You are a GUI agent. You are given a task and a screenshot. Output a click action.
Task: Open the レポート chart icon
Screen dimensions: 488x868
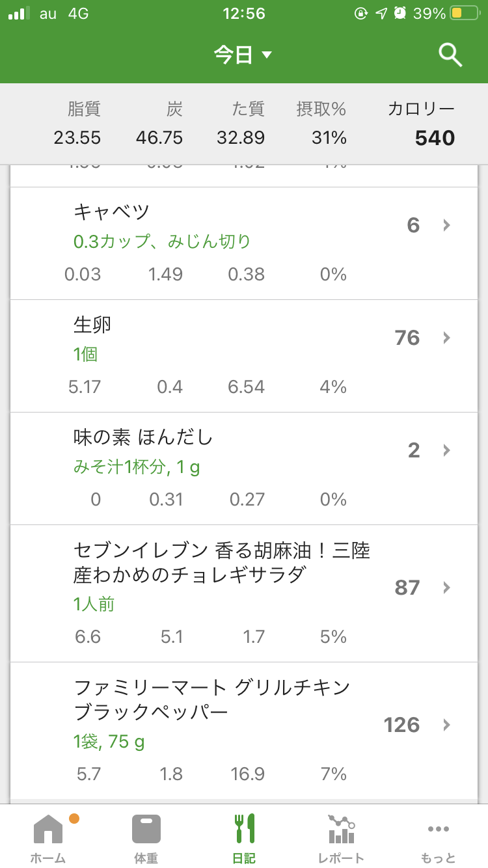[x=341, y=829]
